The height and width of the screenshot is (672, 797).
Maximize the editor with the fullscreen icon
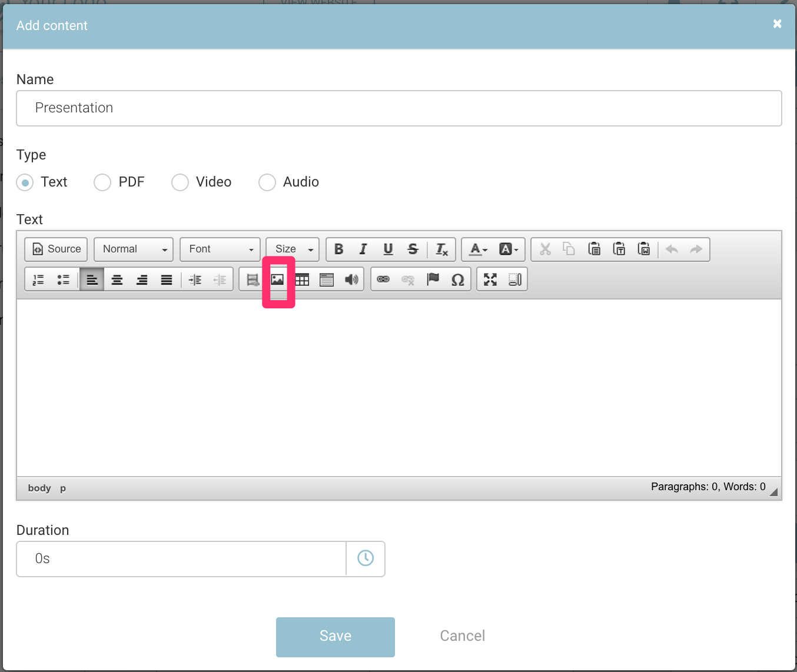point(490,280)
